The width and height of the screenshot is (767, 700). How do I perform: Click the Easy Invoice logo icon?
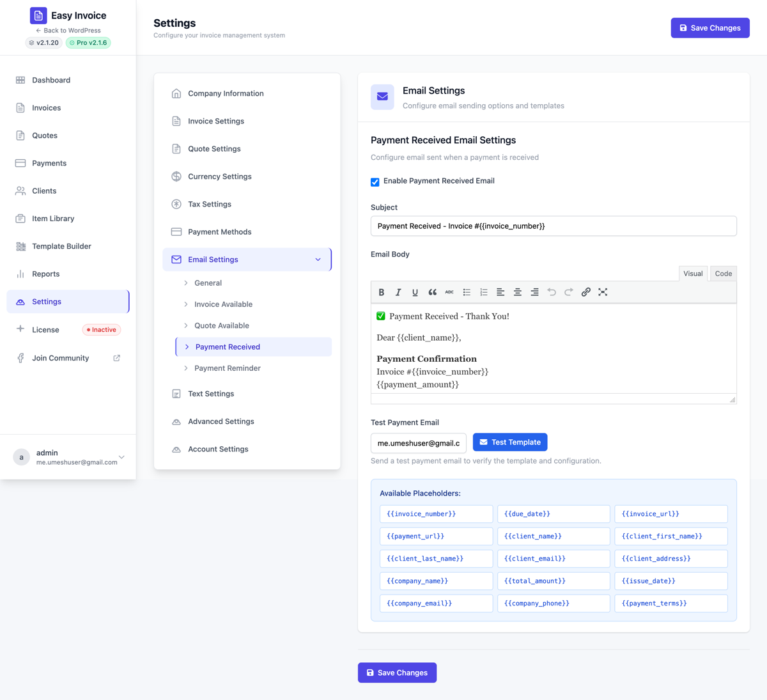tap(38, 15)
